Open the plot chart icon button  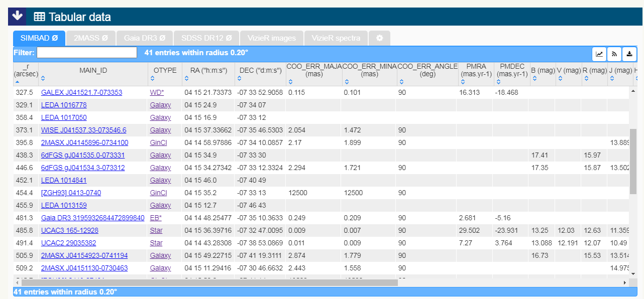599,54
